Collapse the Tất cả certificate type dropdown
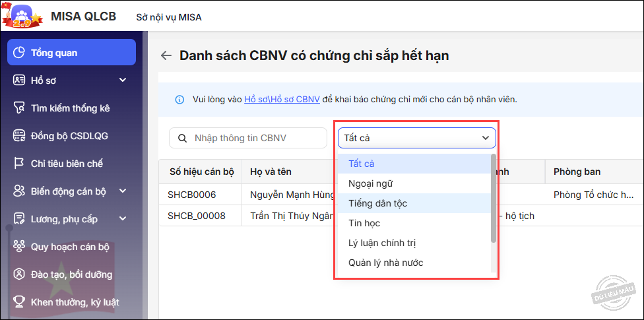This screenshot has width=644, height=320. 486,138
